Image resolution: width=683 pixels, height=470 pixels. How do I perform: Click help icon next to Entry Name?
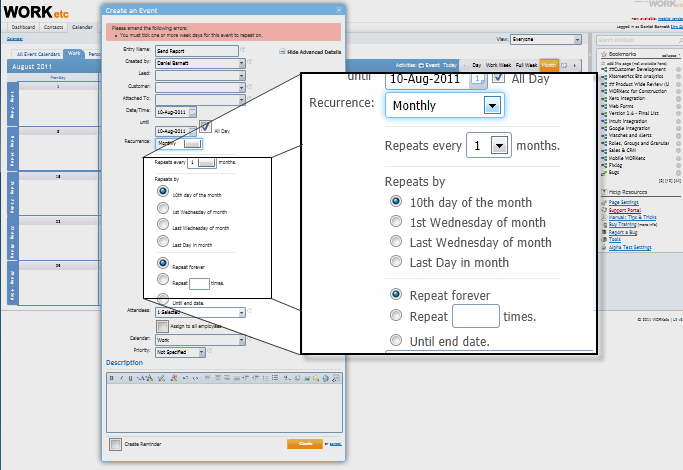tap(242, 49)
